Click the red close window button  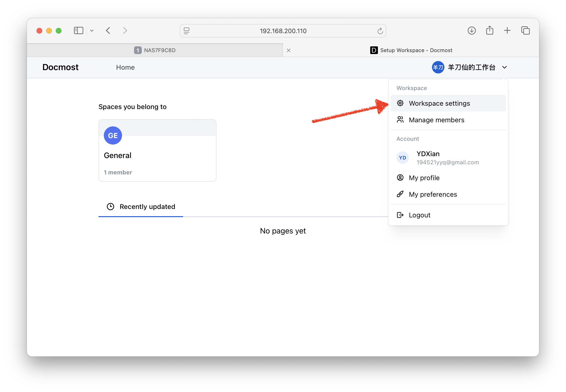pos(39,31)
